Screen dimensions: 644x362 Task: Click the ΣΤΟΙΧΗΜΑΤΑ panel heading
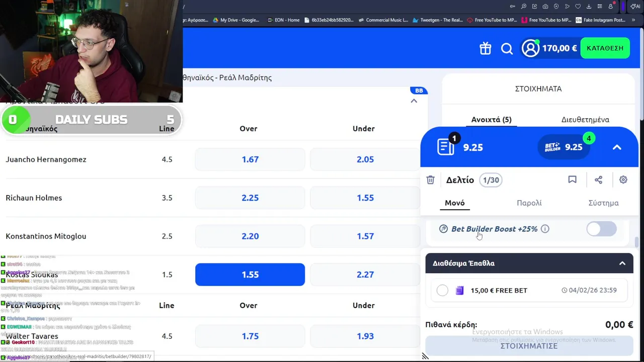pos(538,88)
